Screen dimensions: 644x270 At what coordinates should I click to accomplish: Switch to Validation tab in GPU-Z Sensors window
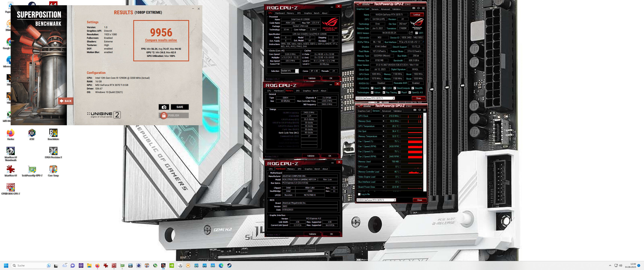[x=397, y=111]
